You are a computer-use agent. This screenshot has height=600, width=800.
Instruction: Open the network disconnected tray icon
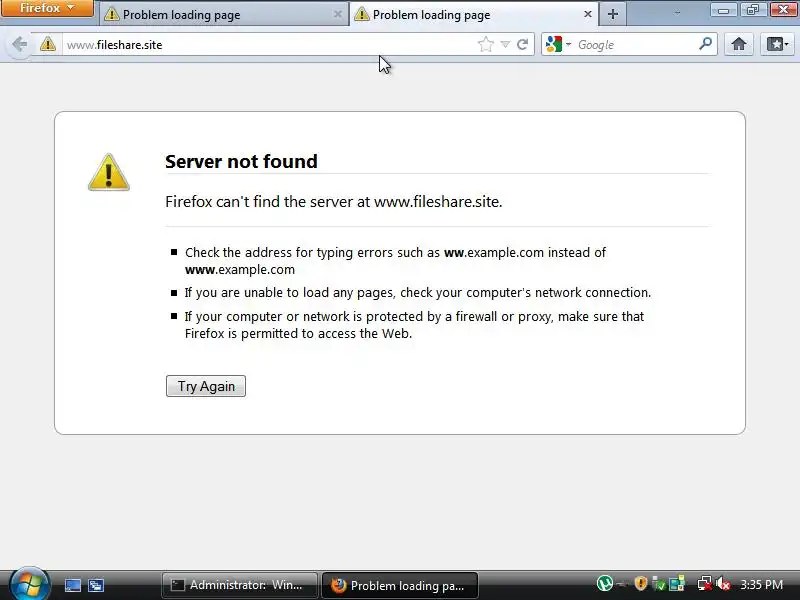pyautogui.click(x=705, y=584)
